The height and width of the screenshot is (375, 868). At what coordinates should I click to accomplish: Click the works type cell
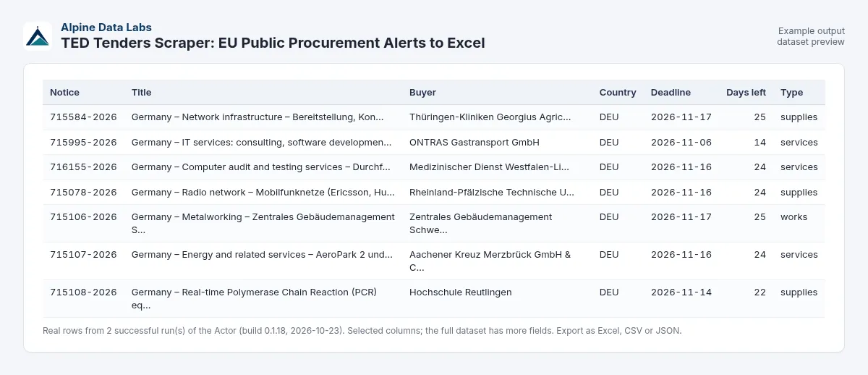[x=794, y=217]
